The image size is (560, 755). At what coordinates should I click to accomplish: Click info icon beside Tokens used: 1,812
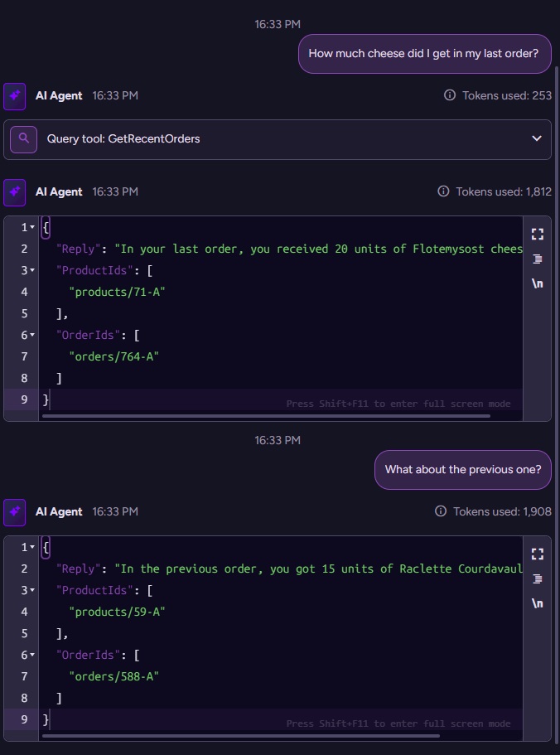click(x=443, y=191)
